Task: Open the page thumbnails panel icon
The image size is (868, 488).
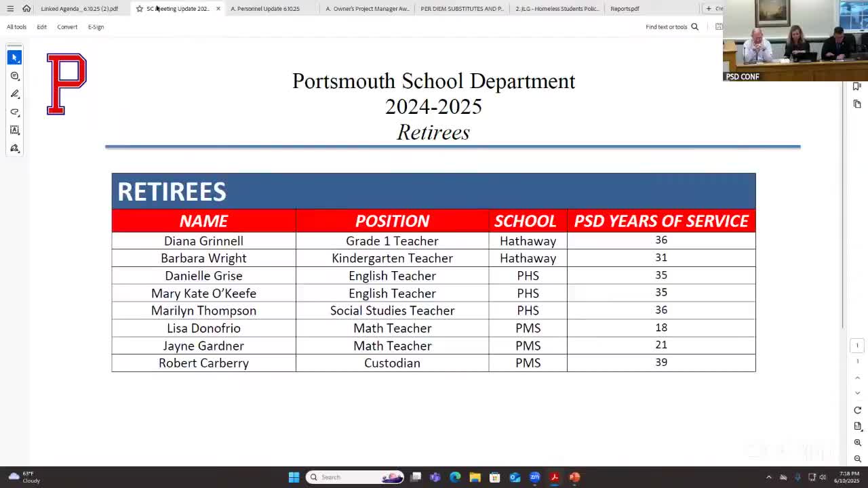Action: coord(857,104)
